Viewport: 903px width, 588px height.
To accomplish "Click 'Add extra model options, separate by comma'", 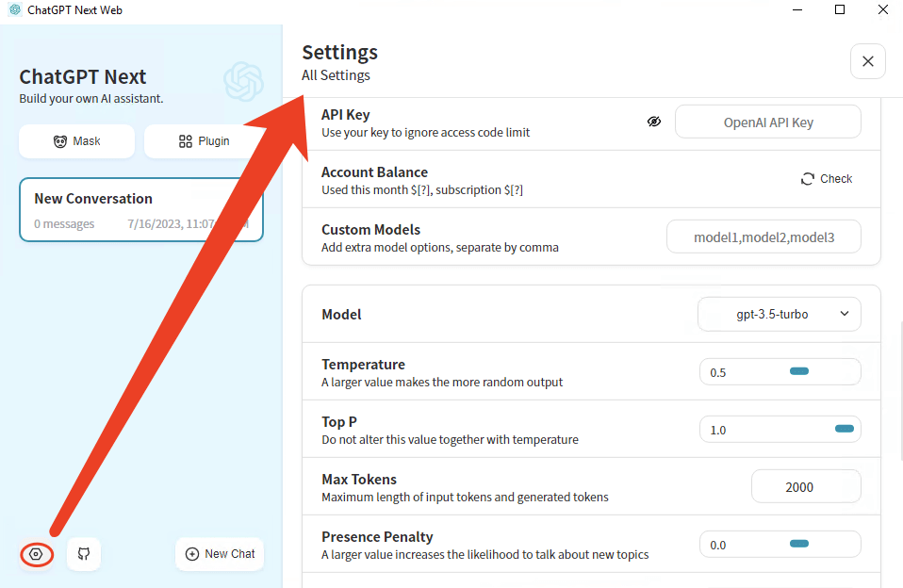I will [x=440, y=248].
